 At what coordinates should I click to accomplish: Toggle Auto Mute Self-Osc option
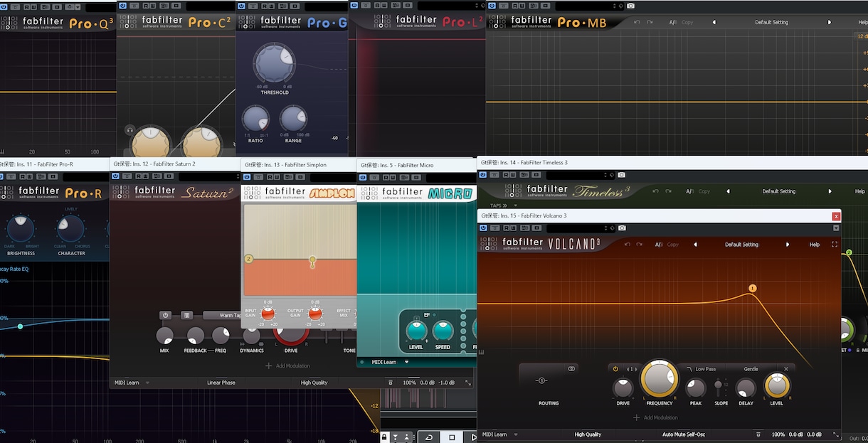(x=683, y=434)
